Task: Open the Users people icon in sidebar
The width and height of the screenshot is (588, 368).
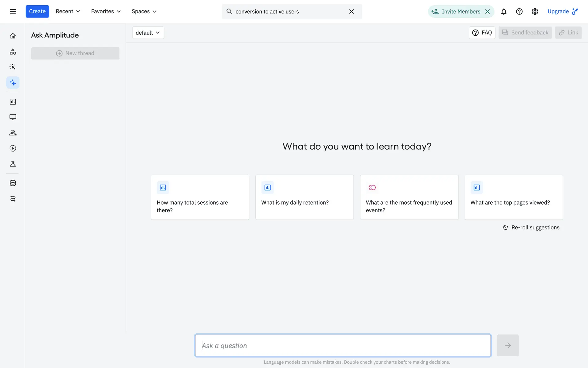Action: [x=13, y=133]
